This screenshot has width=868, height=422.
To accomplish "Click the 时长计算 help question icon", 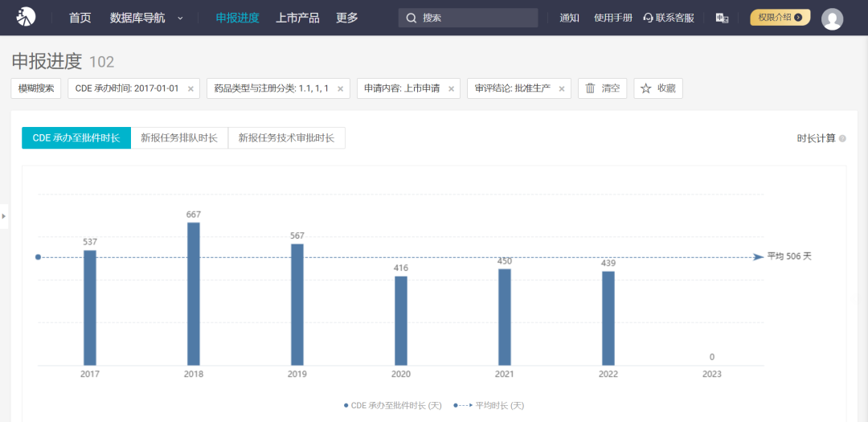I will pos(842,138).
